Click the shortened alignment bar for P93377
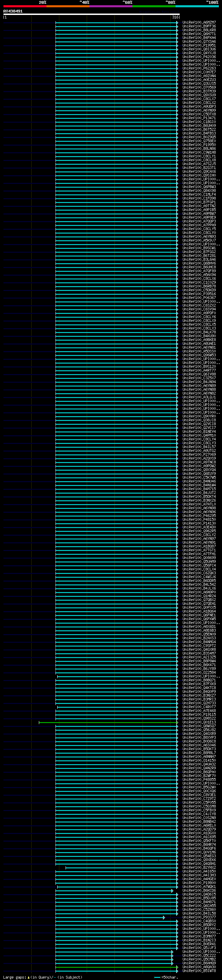The image size is (222, 980). [x=110, y=918]
